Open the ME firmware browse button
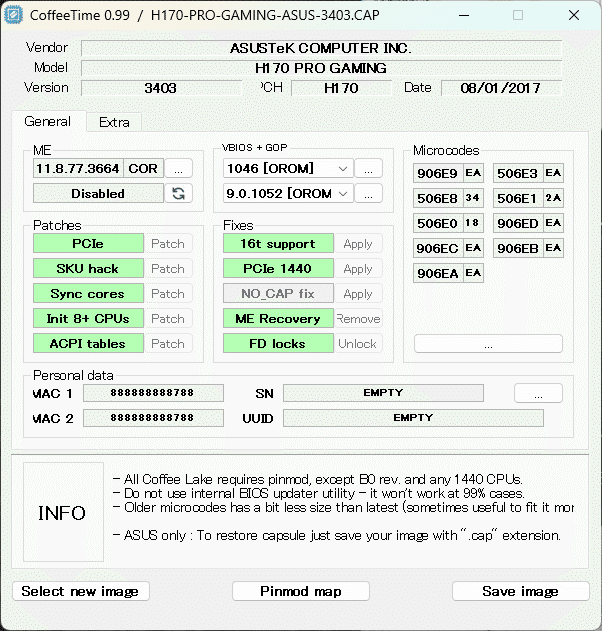The height and width of the screenshot is (631, 602). point(178,169)
